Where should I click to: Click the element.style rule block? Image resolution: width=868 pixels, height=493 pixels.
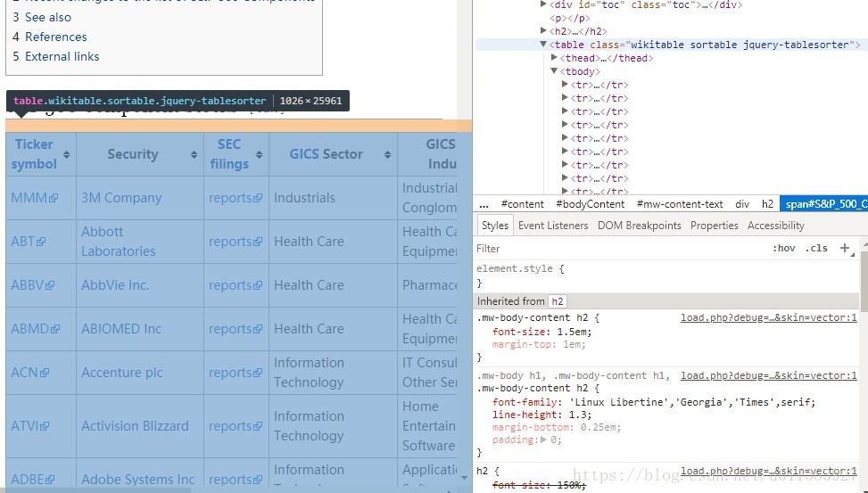667,275
